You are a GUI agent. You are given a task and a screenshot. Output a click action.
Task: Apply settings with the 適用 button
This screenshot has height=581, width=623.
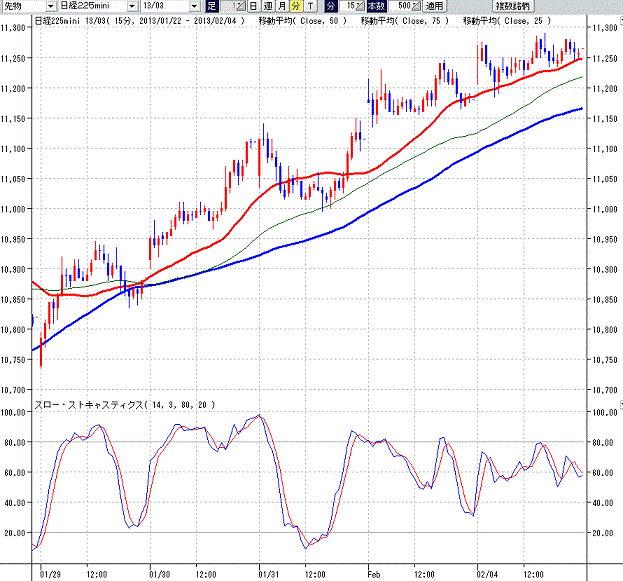point(434,6)
